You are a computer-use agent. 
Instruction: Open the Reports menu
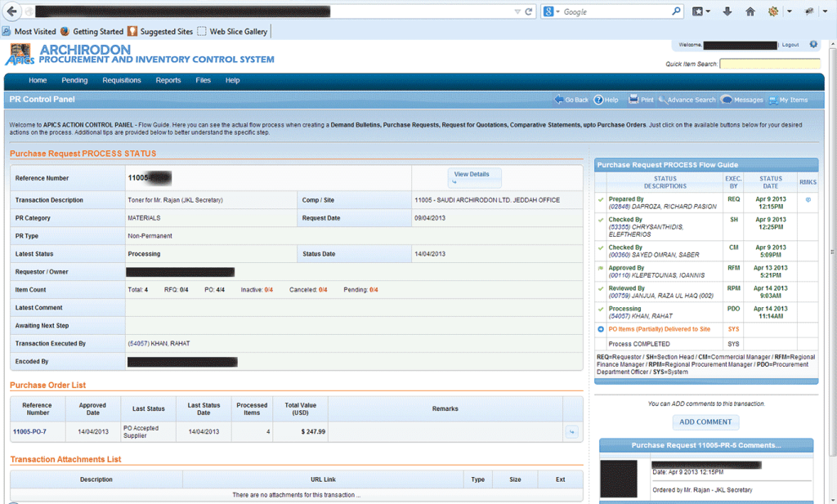click(168, 80)
